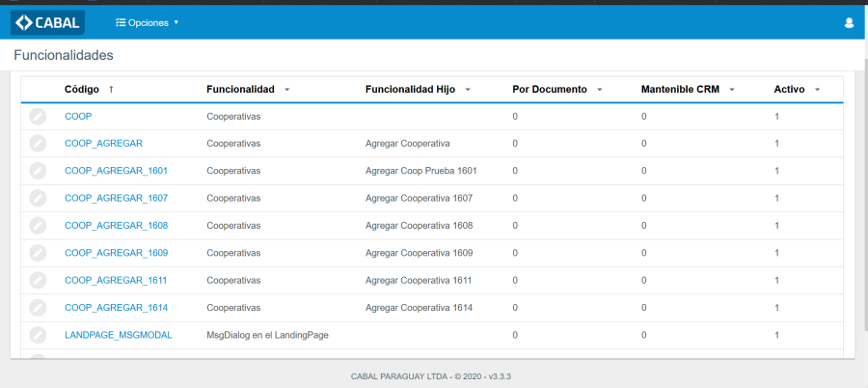Screen dimensions: 868x388
Task: Click the LANDPAGE_MSGMODAL code link
Action: coord(118,335)
